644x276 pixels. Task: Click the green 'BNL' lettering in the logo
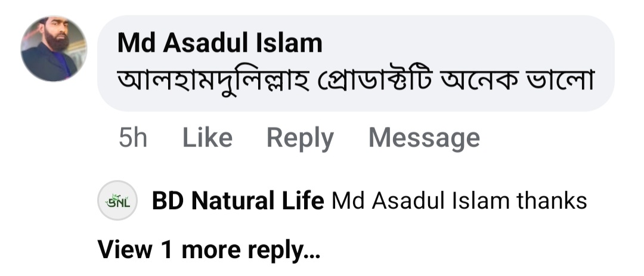117,201
